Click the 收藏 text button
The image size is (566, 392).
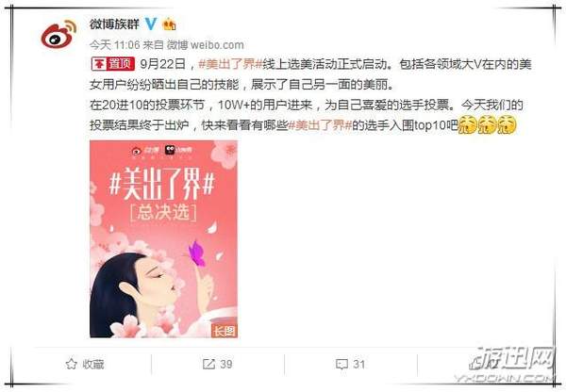(x=93, y=365)
